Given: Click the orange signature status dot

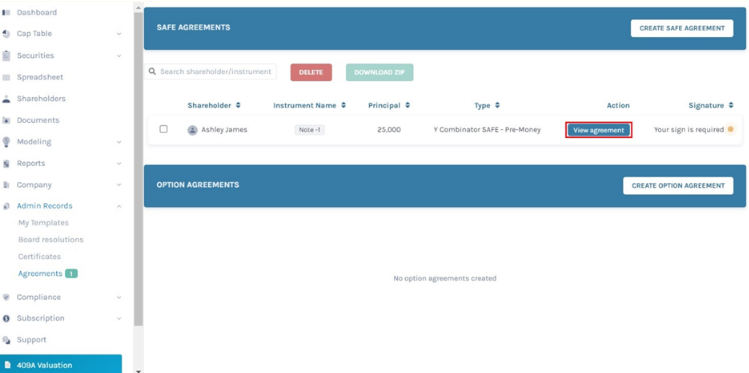Looking at the screenshot, I should click(730, 129).
